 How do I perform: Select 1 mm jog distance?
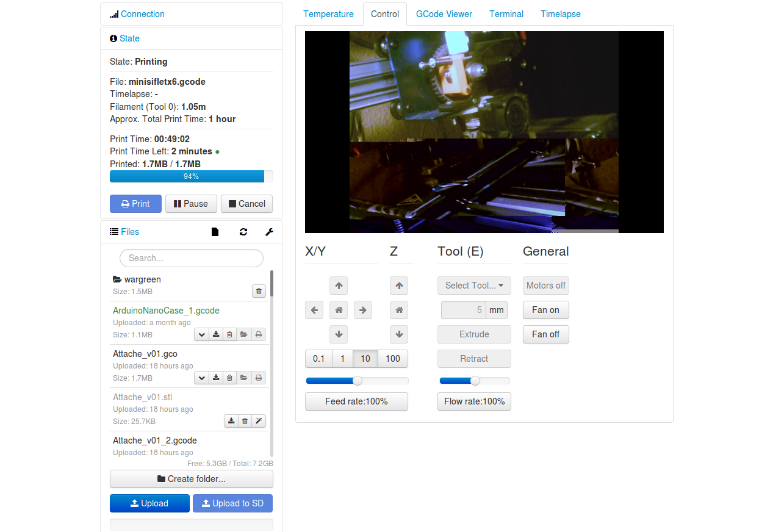343,359
